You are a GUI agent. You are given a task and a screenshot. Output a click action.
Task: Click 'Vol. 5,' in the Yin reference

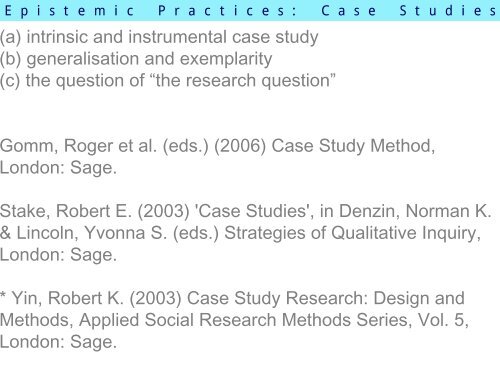click(443, 320)
